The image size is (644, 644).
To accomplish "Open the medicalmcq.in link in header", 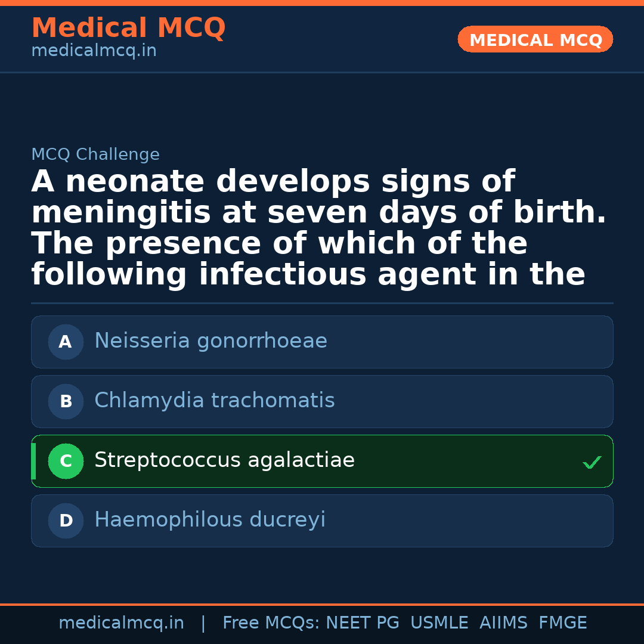I will tap(94, 51).
